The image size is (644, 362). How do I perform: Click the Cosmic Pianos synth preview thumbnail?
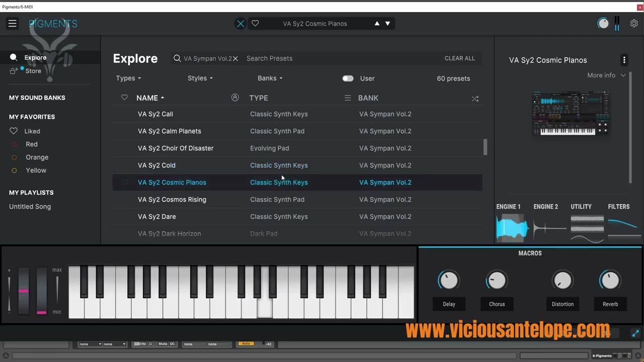point(571,114)
